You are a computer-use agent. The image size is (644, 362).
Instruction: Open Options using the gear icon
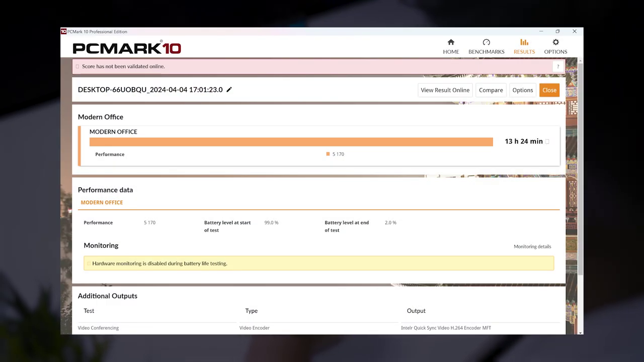tap(555, 43)
